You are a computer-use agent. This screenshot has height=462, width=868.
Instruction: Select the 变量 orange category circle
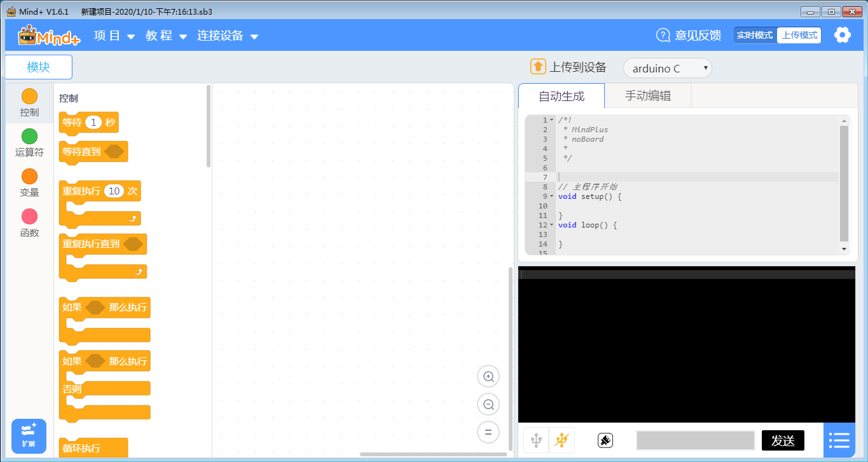[29, 176]
